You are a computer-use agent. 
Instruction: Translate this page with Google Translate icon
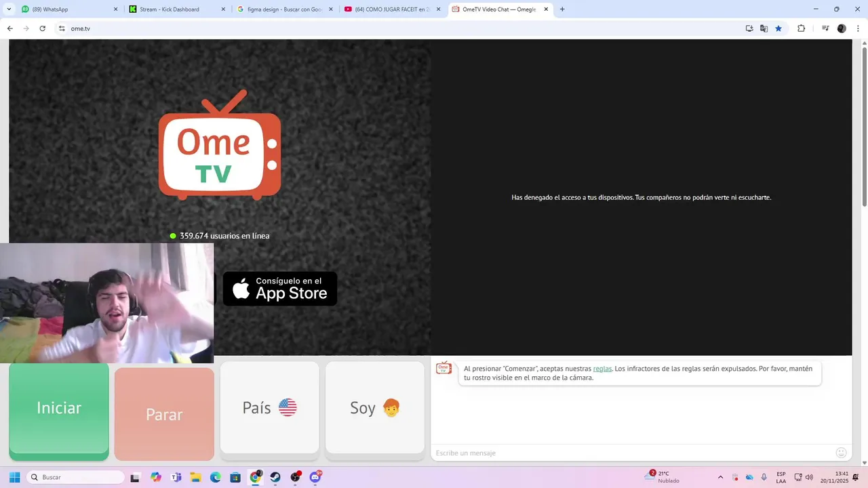[764, 28]
